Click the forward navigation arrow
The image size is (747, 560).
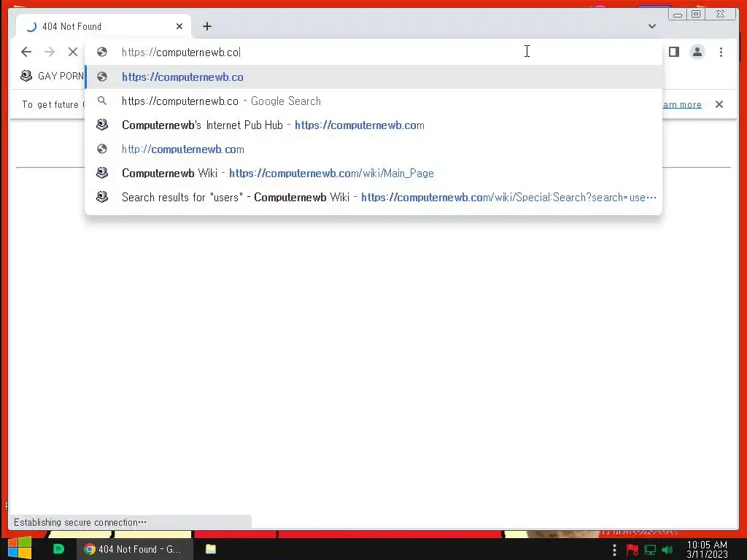point(50,52)
